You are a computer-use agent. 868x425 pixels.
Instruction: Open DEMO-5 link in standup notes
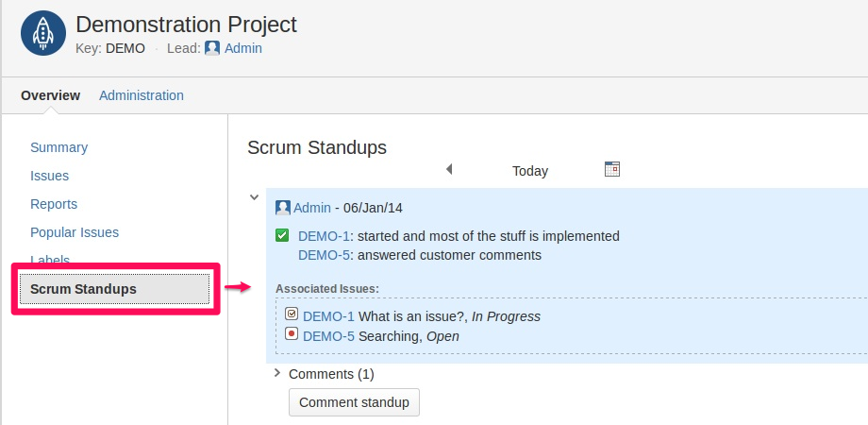click(324, 255)
